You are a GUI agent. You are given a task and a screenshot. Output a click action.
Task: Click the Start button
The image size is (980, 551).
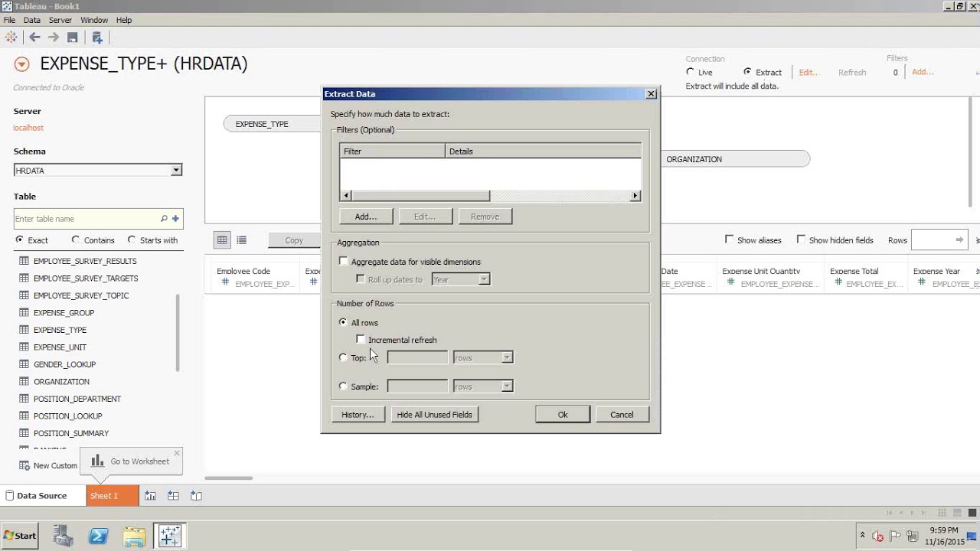click(20, 536)
